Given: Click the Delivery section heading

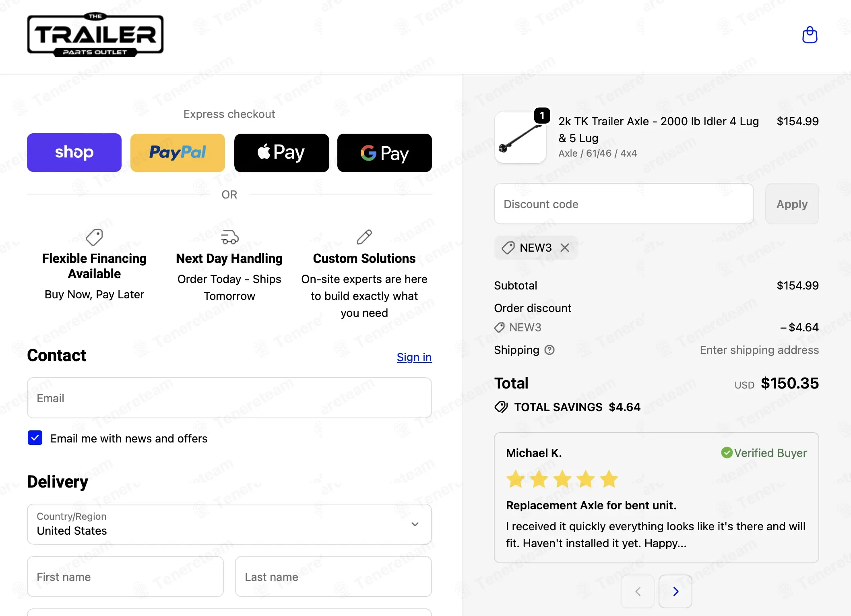Looking at the screenshot, I should pos(58,482).
